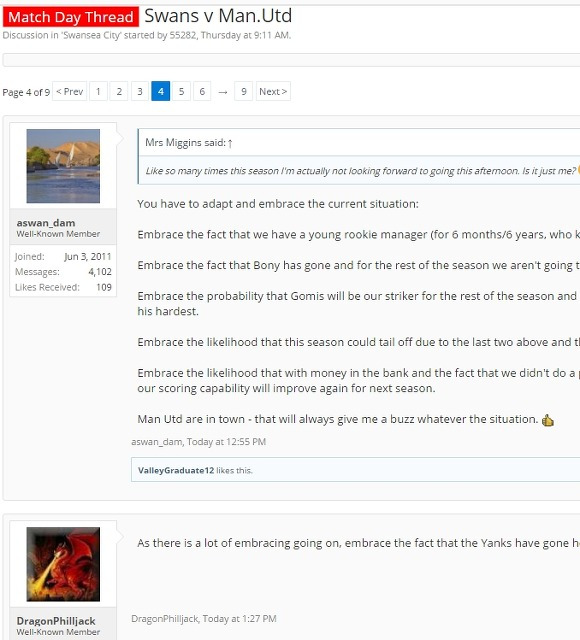
Task: Jump to last page 9
Action: tap(243, 91)
